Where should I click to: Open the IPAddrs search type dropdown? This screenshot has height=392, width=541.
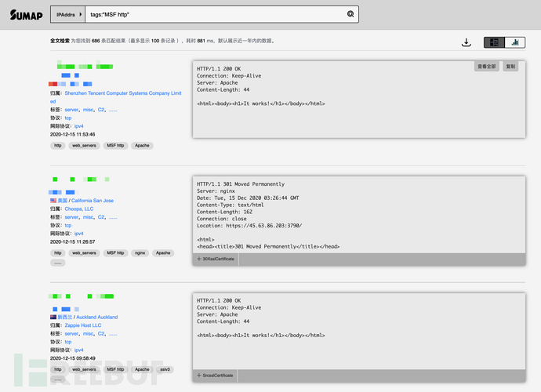click(67, 14)
